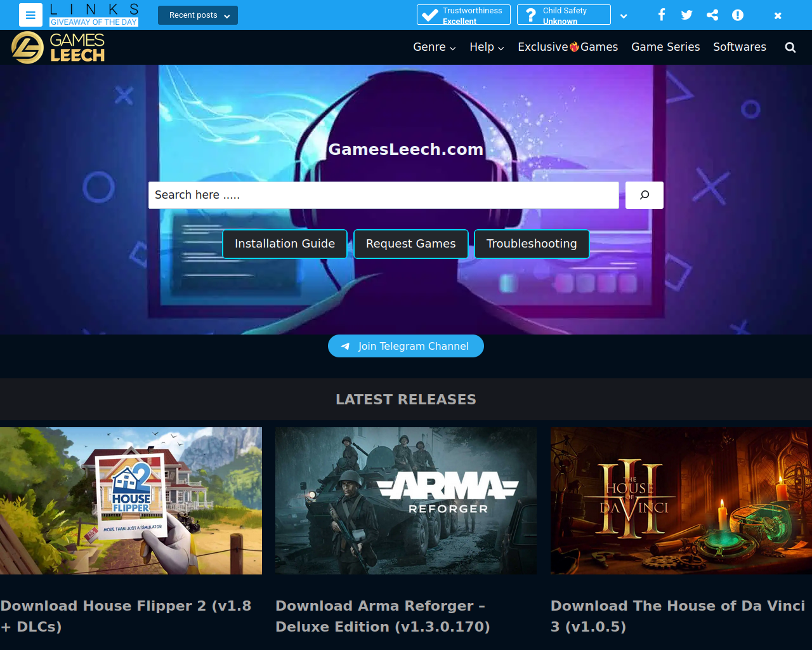
Task: Open the Softwares menu item
Action: [x=740, y=47]
